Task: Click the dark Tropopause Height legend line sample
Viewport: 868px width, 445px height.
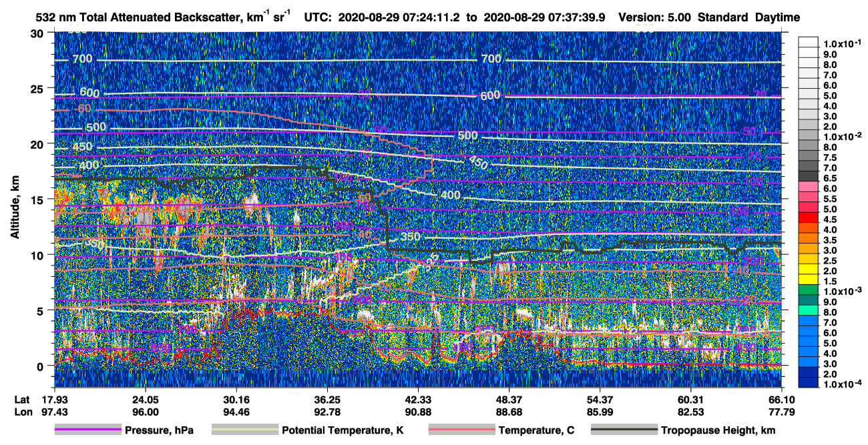Action: click(624, 430)
